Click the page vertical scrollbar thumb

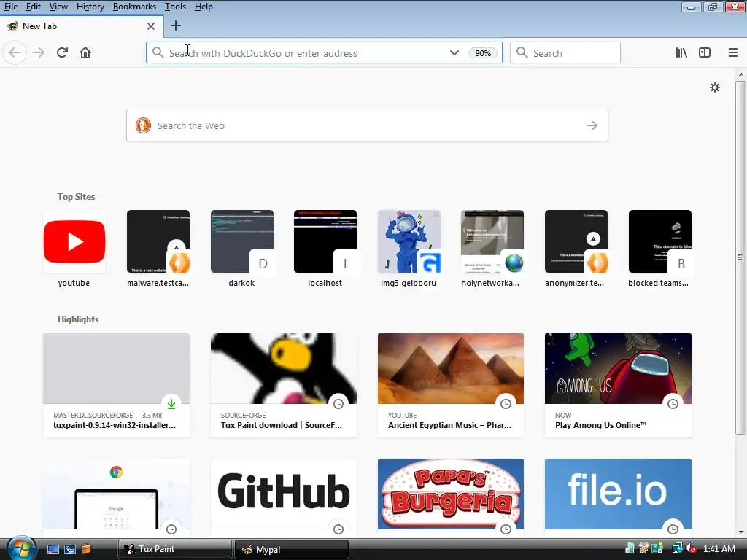[x=740, y=257]
